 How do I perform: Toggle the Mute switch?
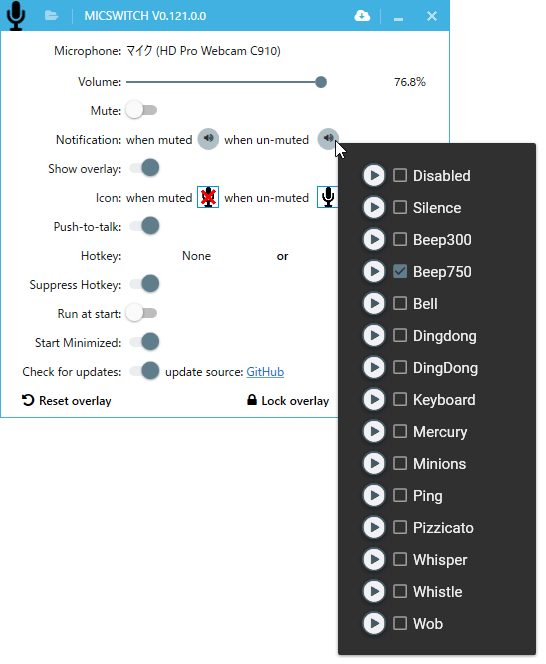pos(141,110)
